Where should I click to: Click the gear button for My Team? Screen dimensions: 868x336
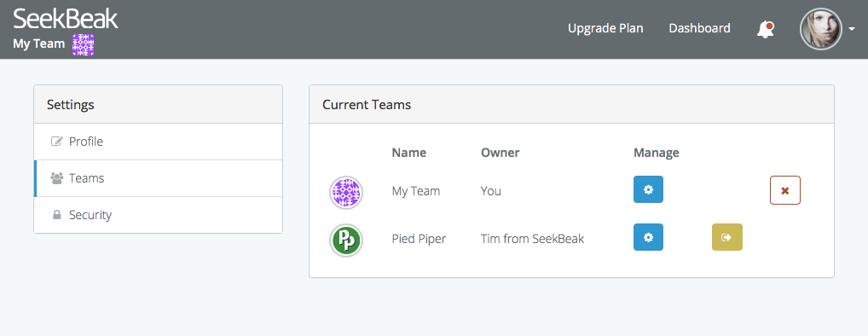(x=648, y=190)
